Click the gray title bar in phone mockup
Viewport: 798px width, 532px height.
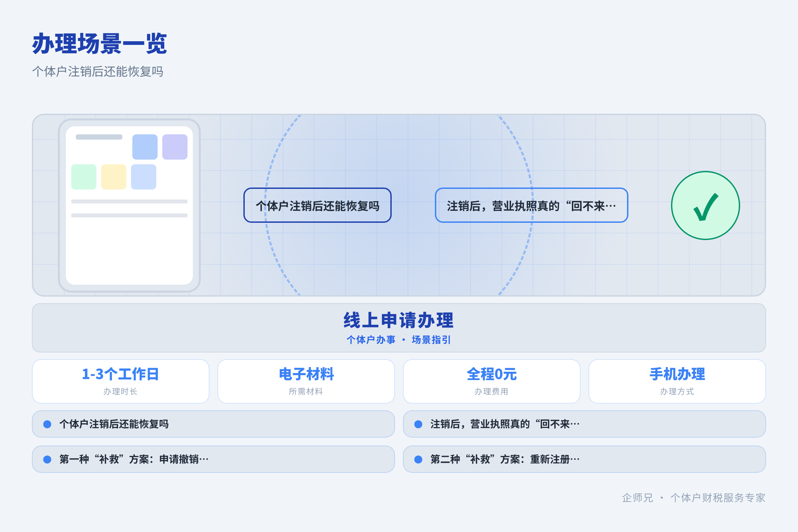99,137
